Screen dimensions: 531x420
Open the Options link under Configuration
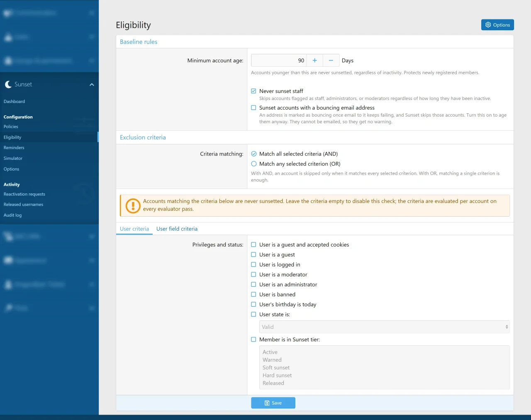pos(12,169)
